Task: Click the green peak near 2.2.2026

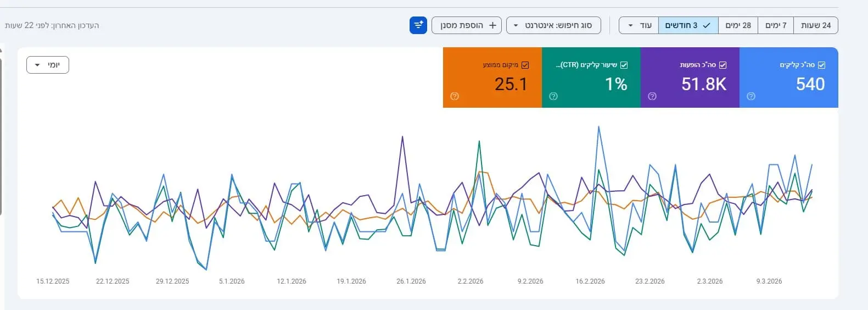Action: (479, 141)
